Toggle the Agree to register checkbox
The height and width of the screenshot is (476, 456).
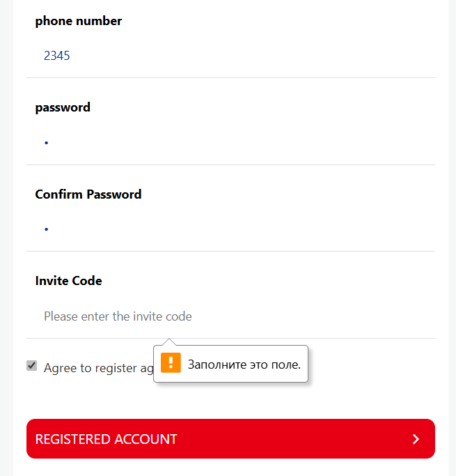31,366
